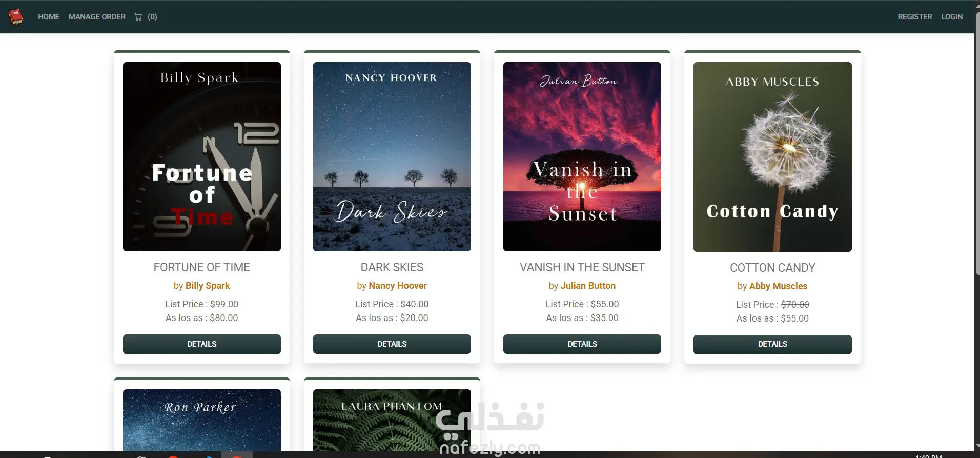Click the Dark Skies cover image

click(392, 156)
